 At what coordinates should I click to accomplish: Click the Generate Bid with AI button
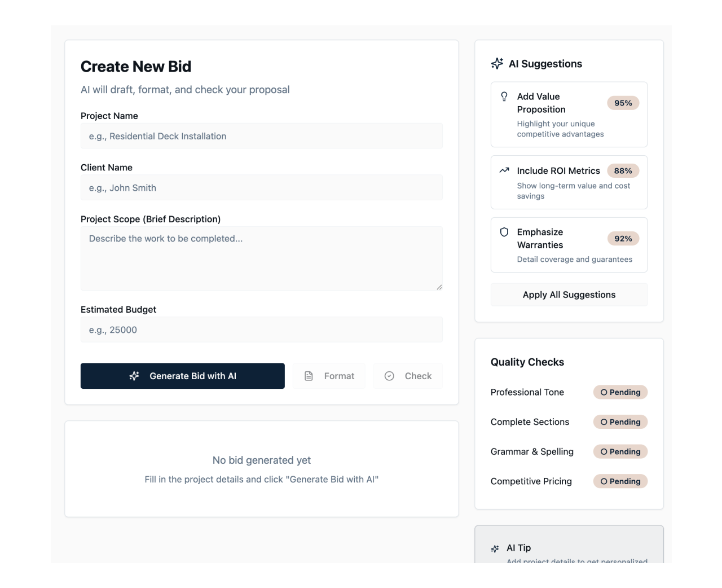click(x=182, y=376)
